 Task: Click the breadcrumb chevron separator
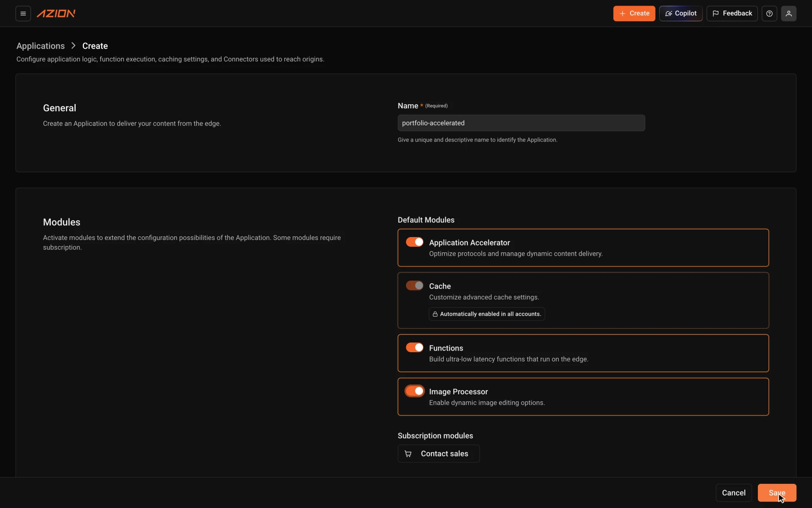(74, 46)
